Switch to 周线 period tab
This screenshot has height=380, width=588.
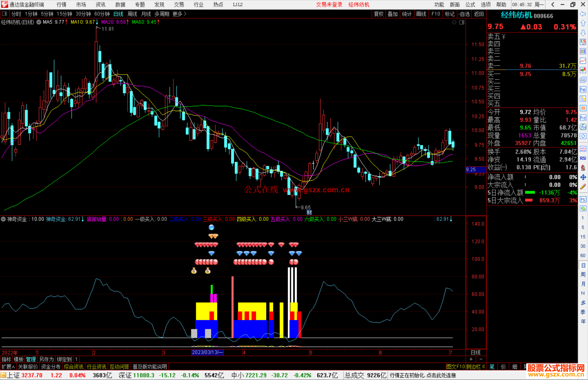[x=132, y=14]
